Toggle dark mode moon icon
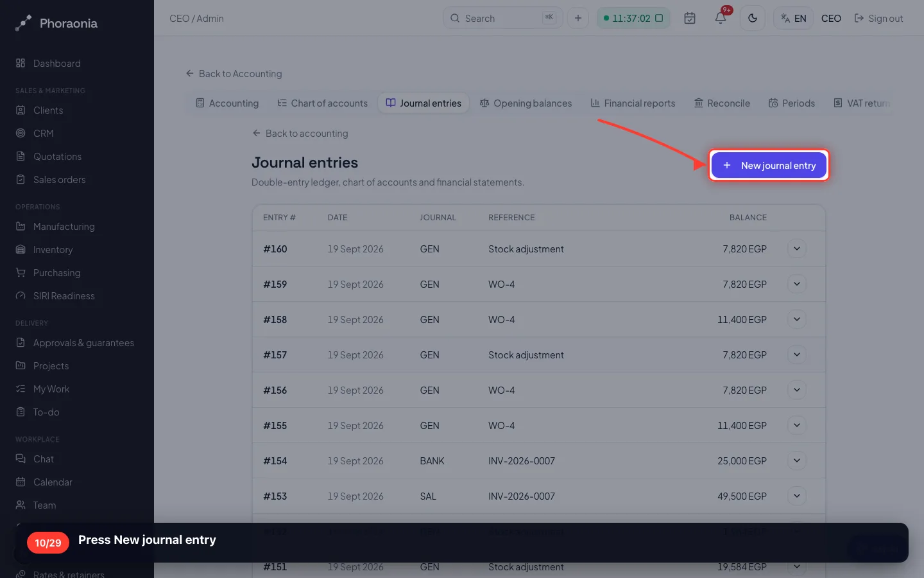 tap(753, 18)
